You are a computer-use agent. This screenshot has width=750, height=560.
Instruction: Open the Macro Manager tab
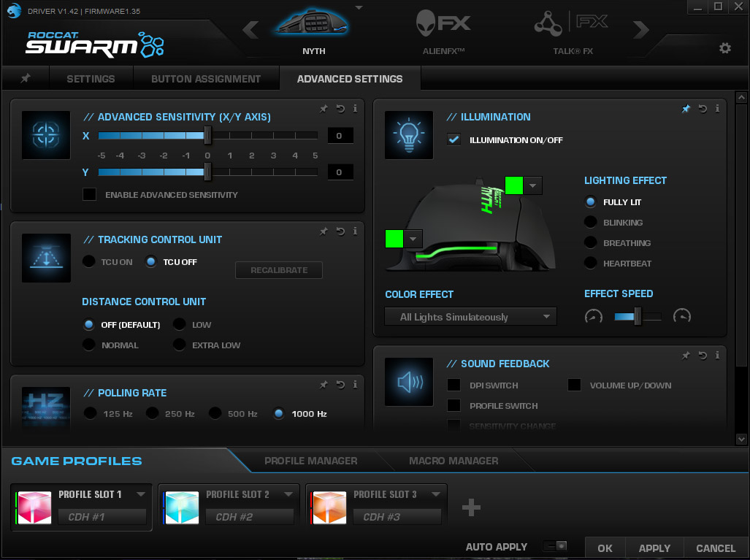(x=454, y=461)
